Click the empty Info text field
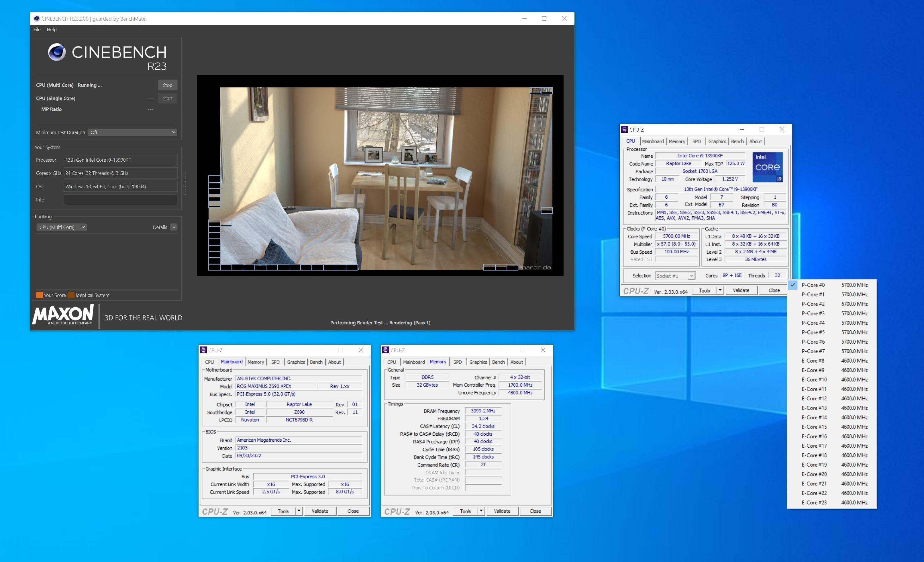The image size is (924, 562). pyautogui.click(x=120, y=199)
